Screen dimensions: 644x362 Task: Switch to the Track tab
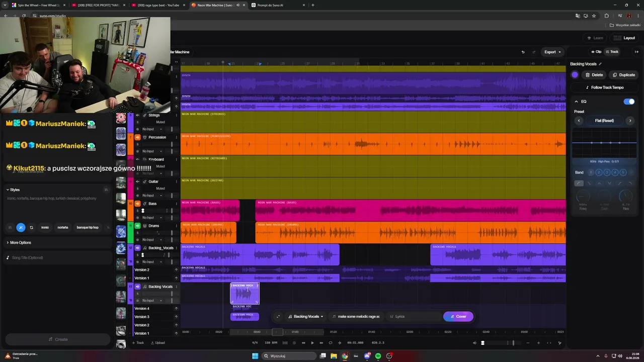pos(612,52)
